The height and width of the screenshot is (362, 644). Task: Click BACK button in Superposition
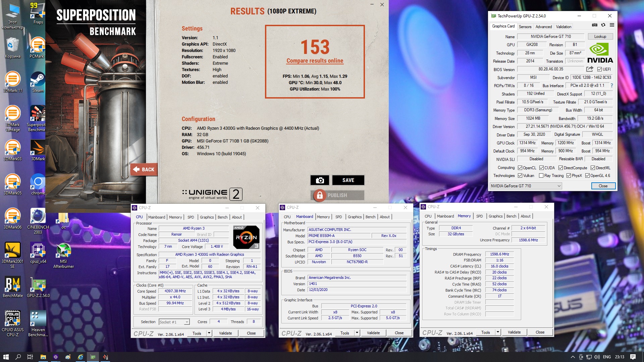coord(144,170)
